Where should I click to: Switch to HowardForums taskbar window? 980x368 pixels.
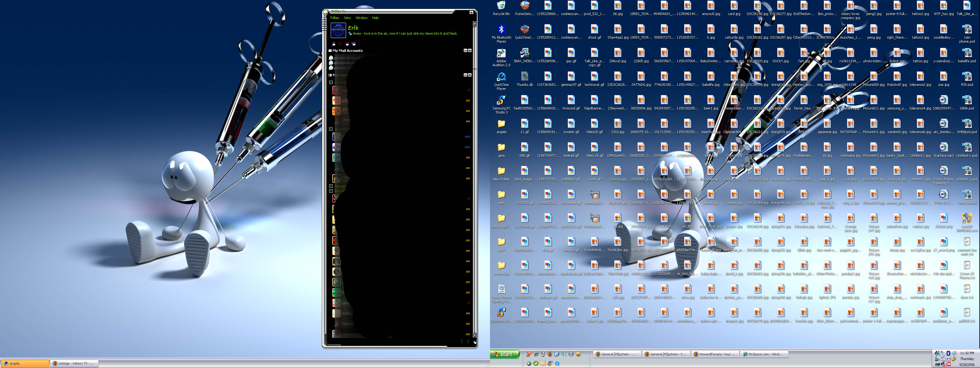(x=715, y=354)
